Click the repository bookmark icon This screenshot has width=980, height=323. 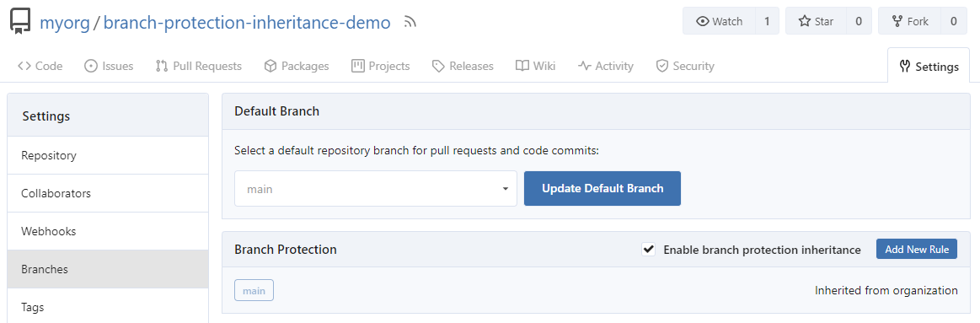20,22
